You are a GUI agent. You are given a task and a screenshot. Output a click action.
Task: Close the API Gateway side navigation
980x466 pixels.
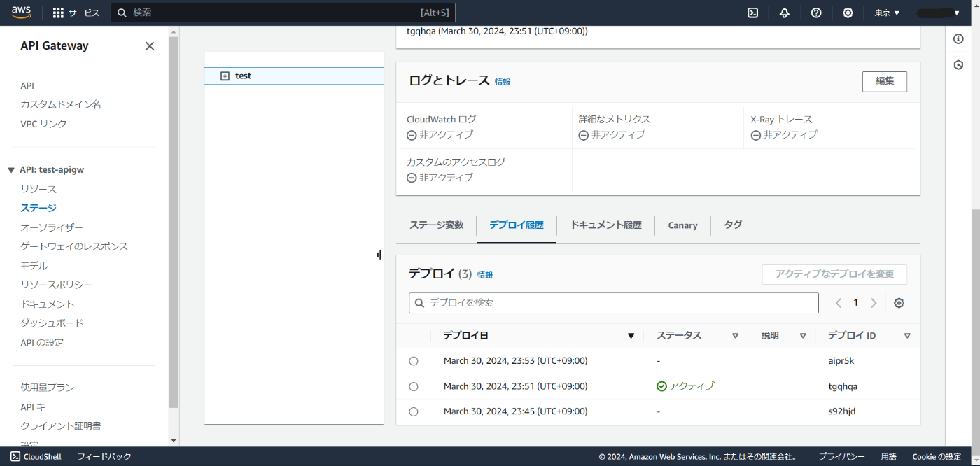click(x=150, y=46)
